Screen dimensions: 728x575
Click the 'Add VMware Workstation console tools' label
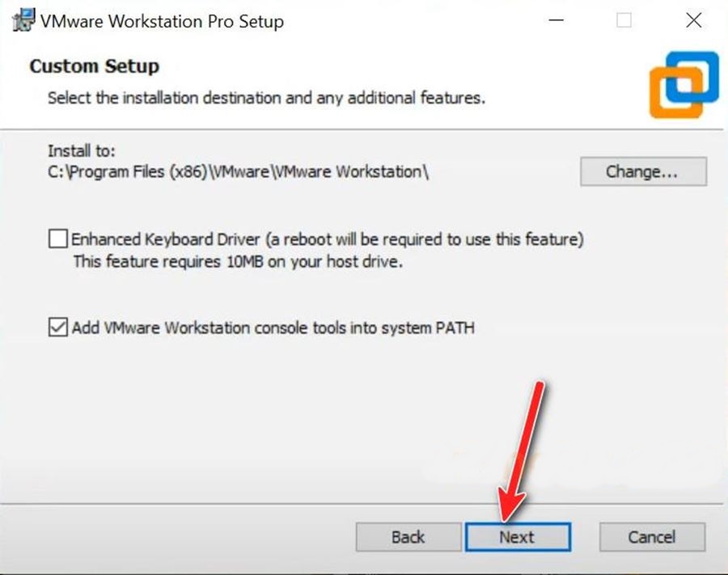273,328
